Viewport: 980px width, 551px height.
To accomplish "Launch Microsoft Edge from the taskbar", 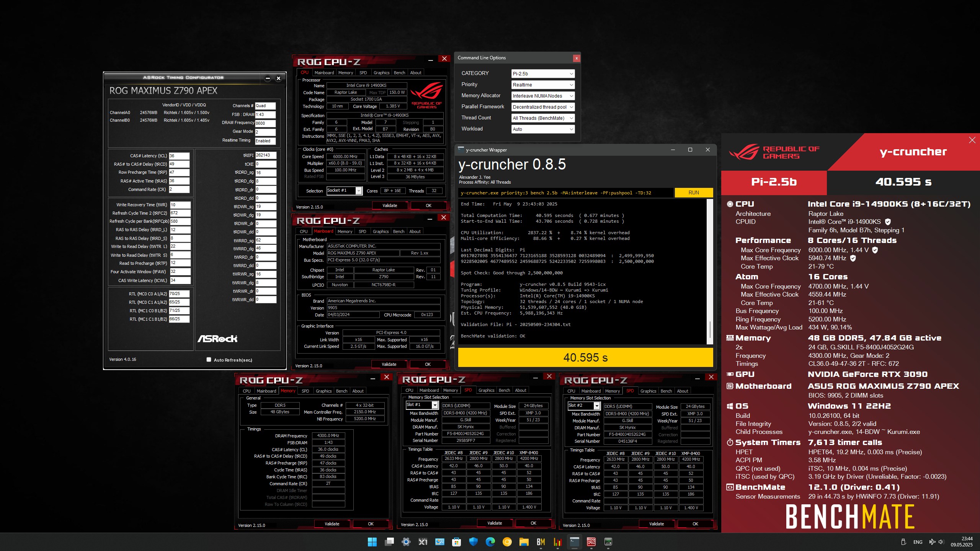I will pyautogui.click(x=490, y=542).
